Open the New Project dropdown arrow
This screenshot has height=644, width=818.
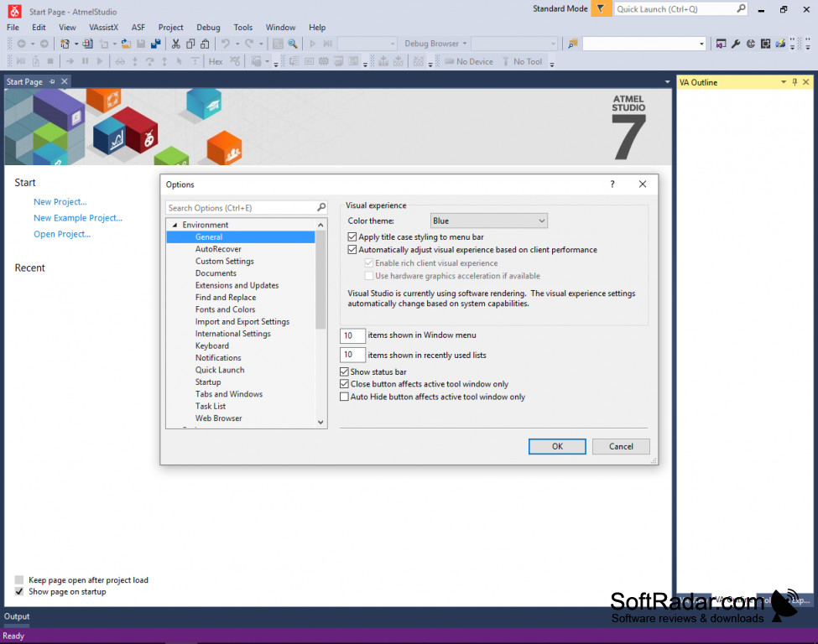click(x=76, y=44)
